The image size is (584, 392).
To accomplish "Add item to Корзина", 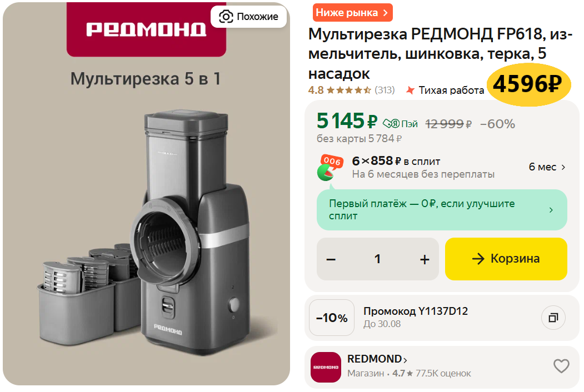I will [506, 259].
